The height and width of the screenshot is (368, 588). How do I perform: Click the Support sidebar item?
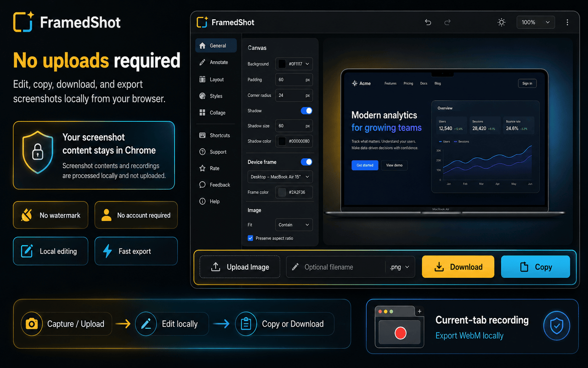pos(216,152)
